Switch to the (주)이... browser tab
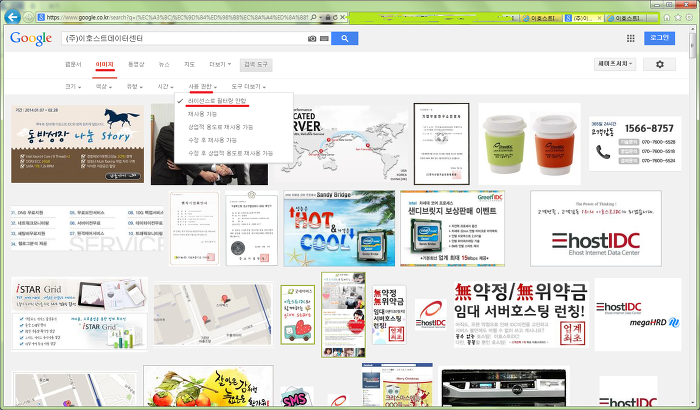Image resolution: width=700 pixels, height=410 pixels. point(582,18)
